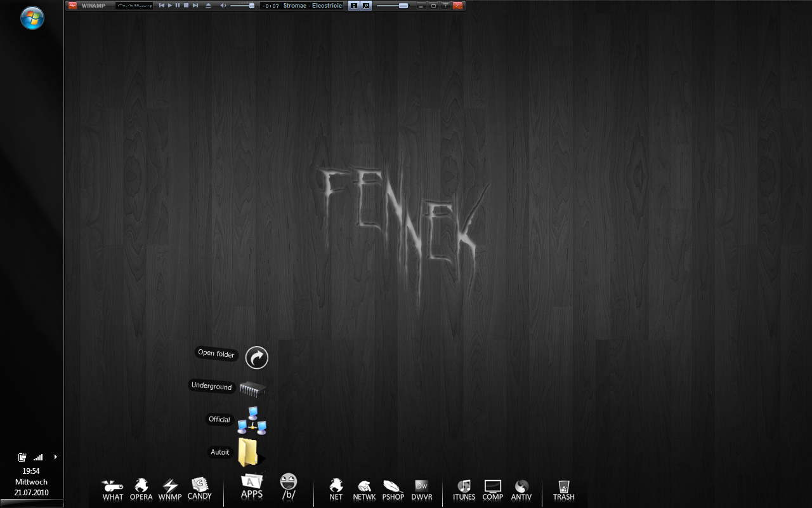Open the /b/ smiley face icon
The width and height of the screenshot is (812, 508).
pos(289,486)
